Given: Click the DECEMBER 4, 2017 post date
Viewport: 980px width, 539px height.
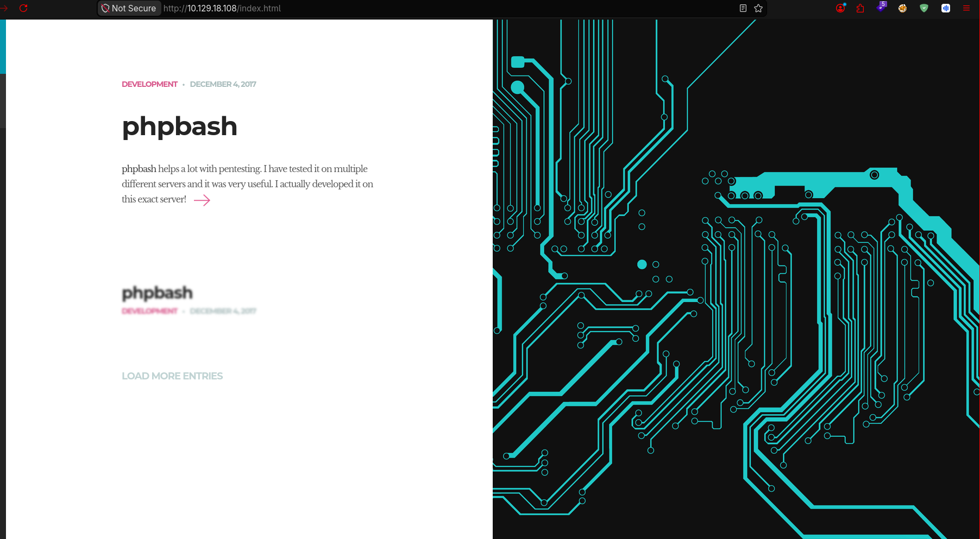Looking at the screenshot, I should [223, 84].
